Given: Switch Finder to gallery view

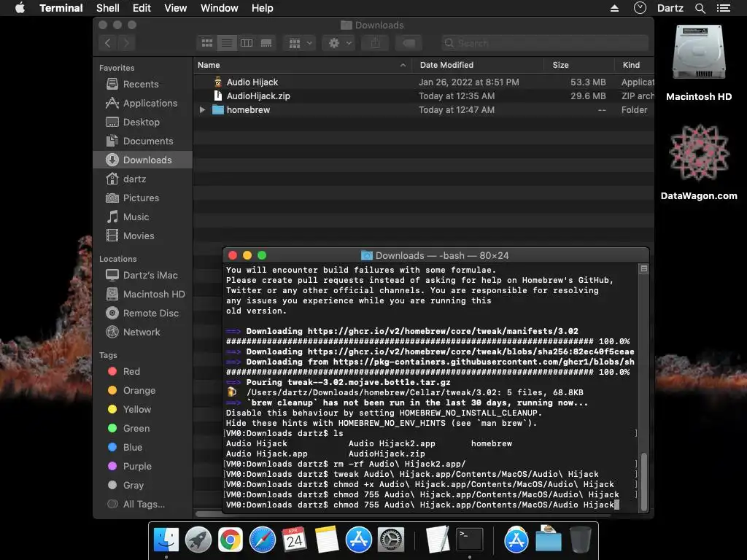Looking at the screenshot, I should [266, 43].
